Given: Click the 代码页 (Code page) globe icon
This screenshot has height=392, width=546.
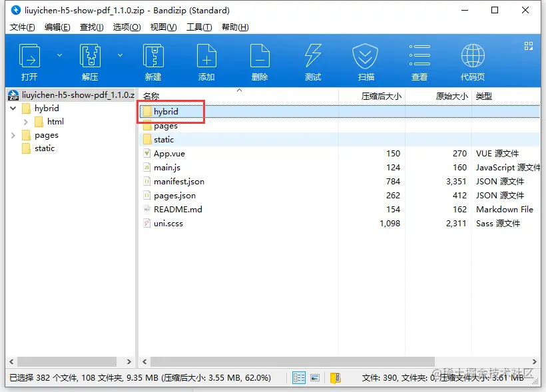Looking at the screenshot, I should pos(473,55).
